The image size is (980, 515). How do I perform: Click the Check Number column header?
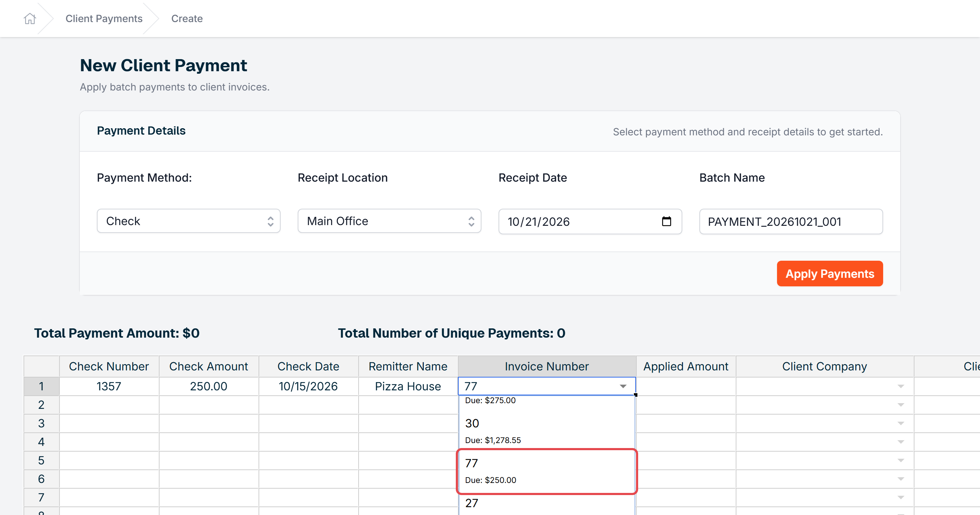tap(109, 366)
